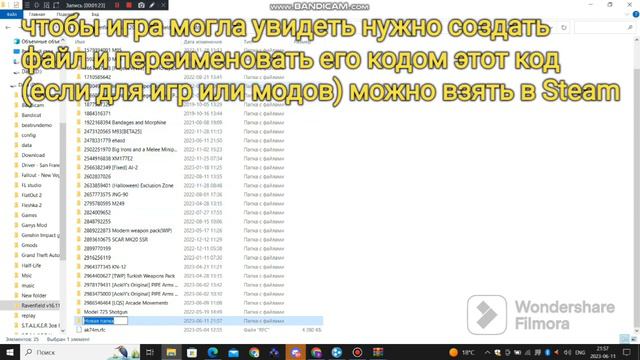Sort files by Имя column header
Screen dimensions: 640x360
click(80, 42)
